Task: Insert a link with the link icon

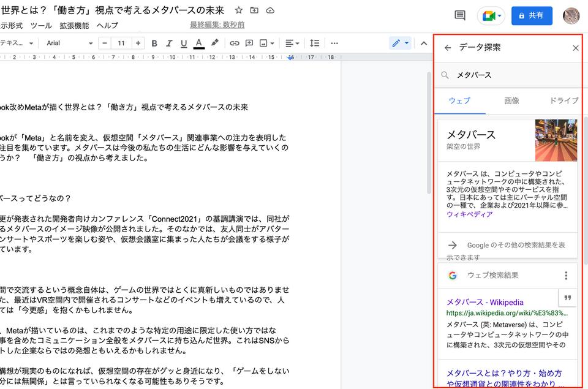Action: click(235, 43)
